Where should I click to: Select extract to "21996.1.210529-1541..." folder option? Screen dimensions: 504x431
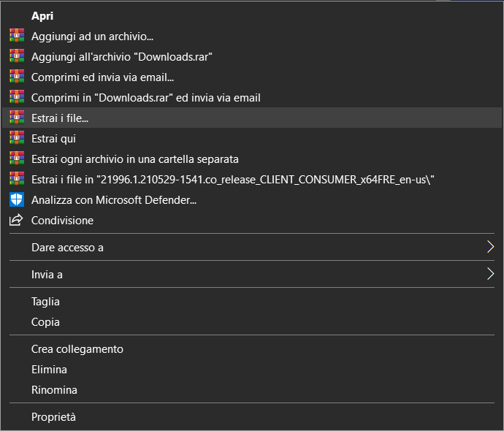[x=233, y=179]
